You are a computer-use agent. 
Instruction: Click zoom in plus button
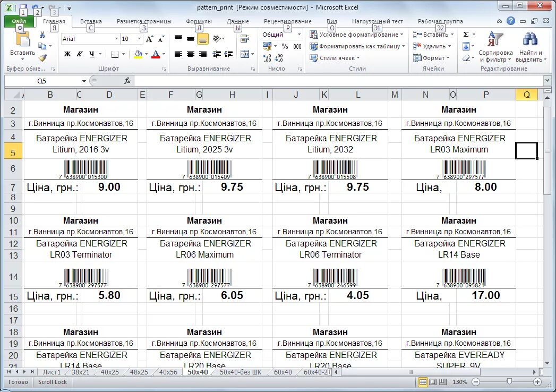pos(537,382)
